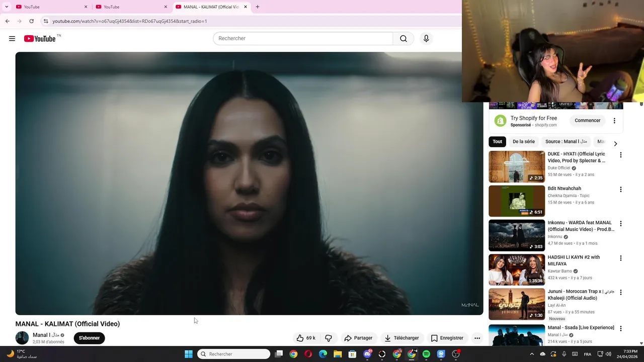Start voice search with the microphone icon
This screenshot has width=644, height=362.
coord(426,38)
